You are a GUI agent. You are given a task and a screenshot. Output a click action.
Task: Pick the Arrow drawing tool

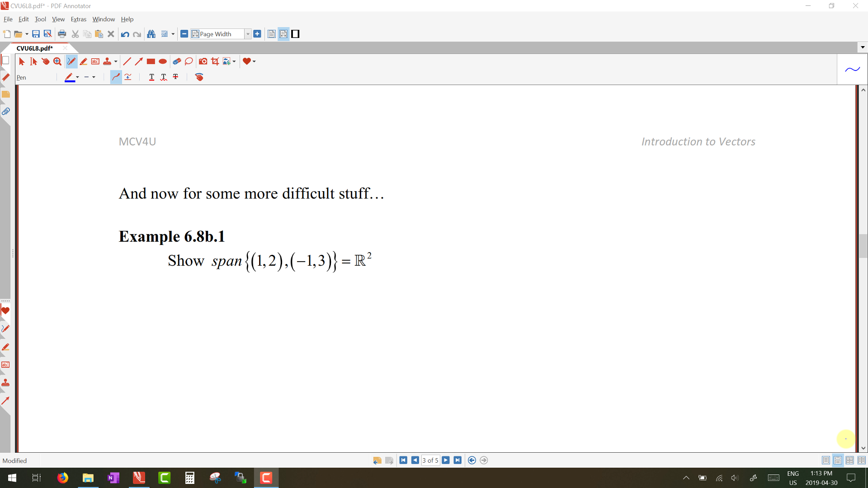(139, 61)
